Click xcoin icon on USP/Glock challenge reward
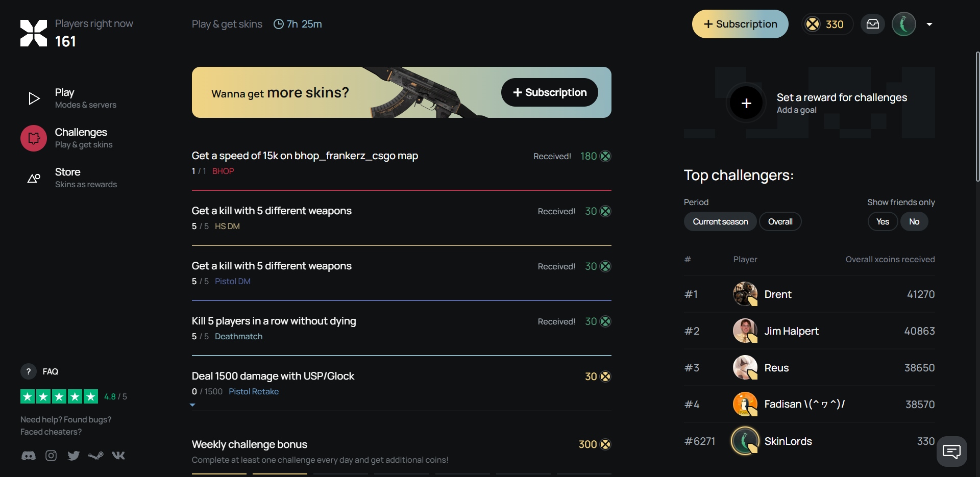The height and width of the screenshot is (477, 980). [x=605, y=376]
